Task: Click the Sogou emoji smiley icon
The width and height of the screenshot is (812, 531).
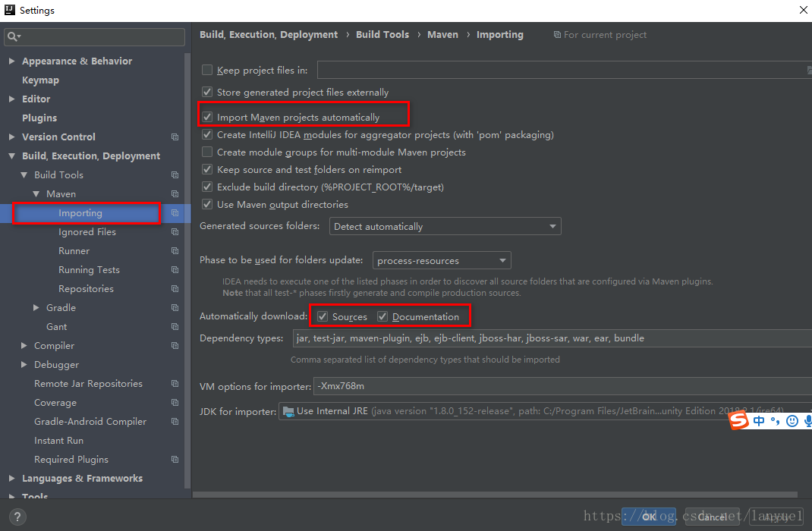Action: (792, 421)
